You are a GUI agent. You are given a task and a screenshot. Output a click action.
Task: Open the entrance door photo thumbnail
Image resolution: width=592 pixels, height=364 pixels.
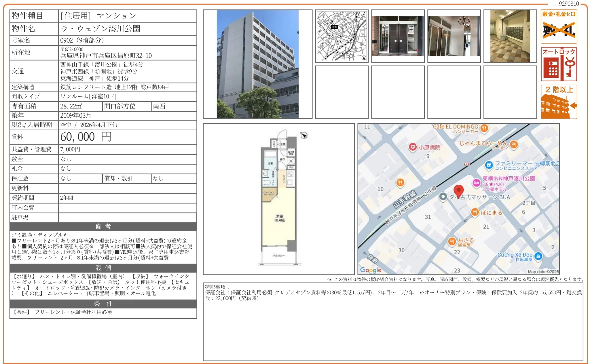tap(398, 36)
